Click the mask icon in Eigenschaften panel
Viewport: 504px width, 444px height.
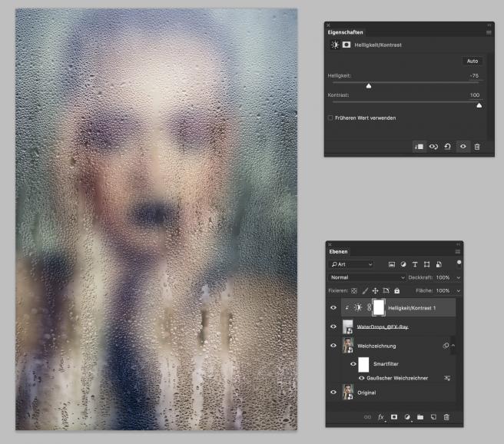(346, 45)
